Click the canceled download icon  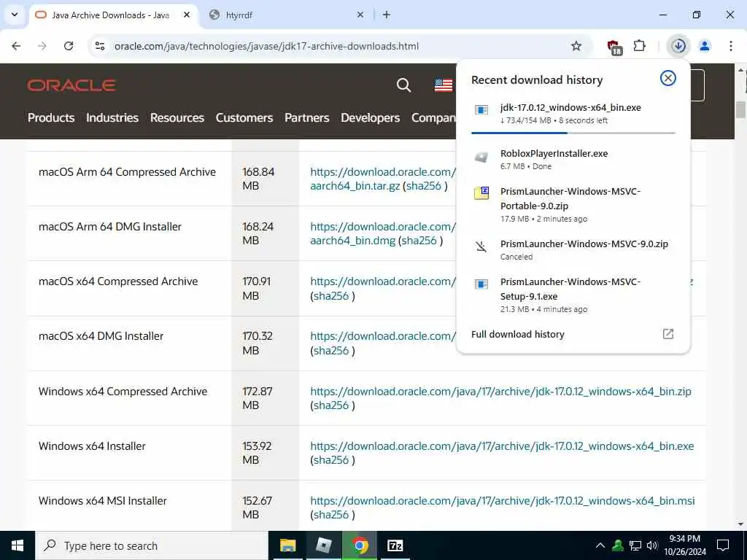pyautogui.click(x=481, y=246)
